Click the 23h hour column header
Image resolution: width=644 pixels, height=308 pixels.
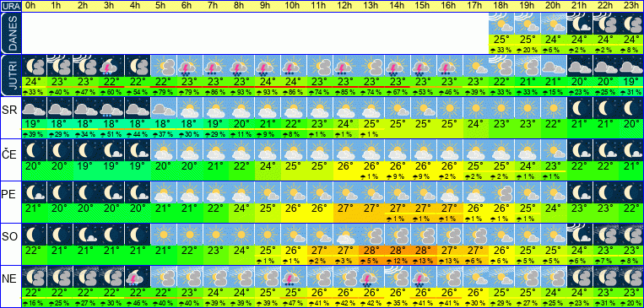coord(631,6)
